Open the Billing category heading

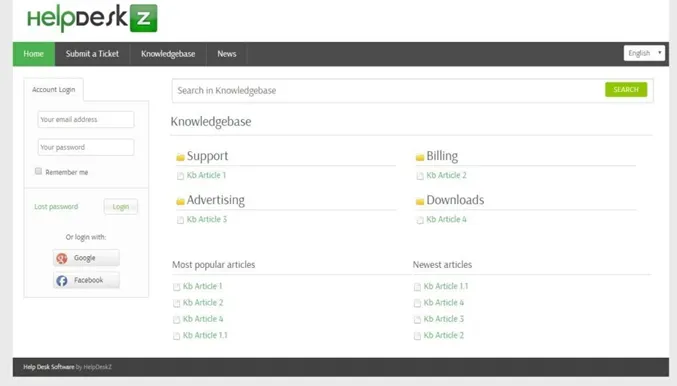point(442,156)
